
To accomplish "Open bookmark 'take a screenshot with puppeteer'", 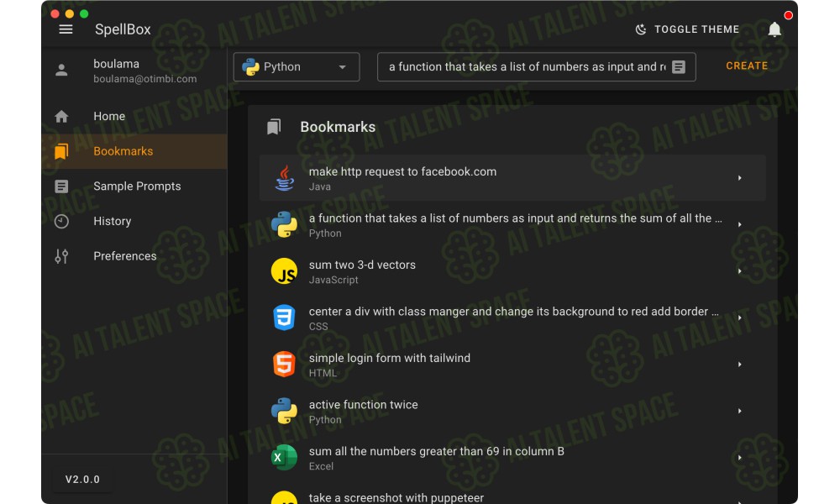I will tap(512, 495).
